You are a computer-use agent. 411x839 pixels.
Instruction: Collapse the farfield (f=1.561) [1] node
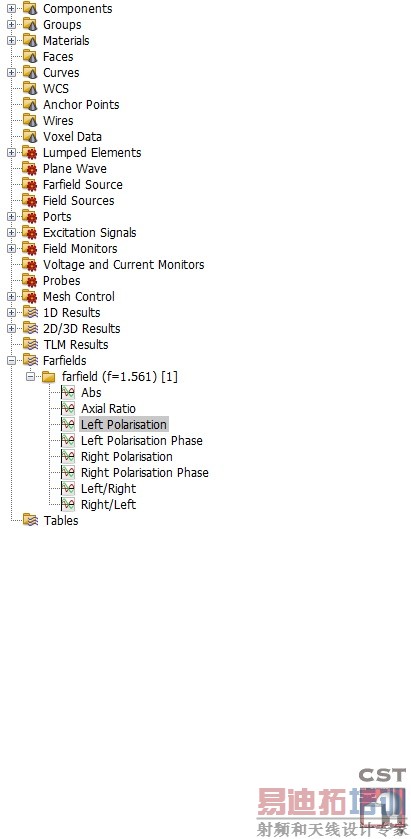click(x=31, y=377)
